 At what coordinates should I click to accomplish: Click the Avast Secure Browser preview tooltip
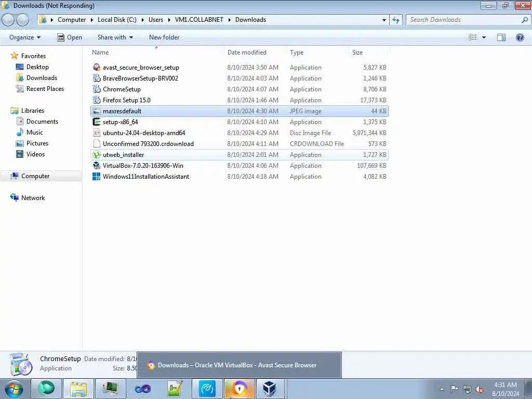pos(239,365)
